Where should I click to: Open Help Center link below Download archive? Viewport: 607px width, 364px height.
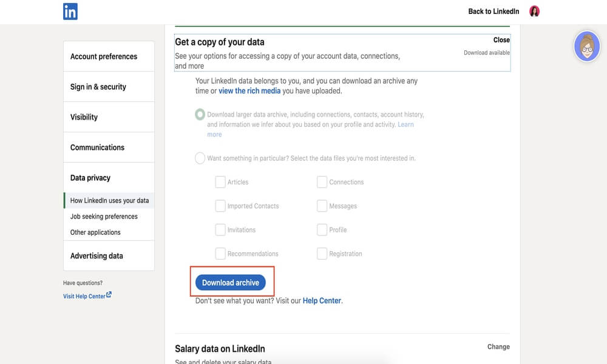pyautogui.click(x=322, y=300)
